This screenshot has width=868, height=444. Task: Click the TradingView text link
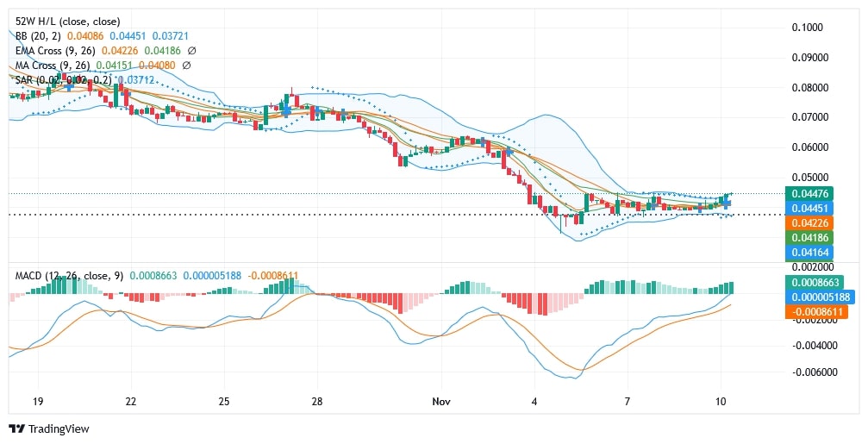59,428
